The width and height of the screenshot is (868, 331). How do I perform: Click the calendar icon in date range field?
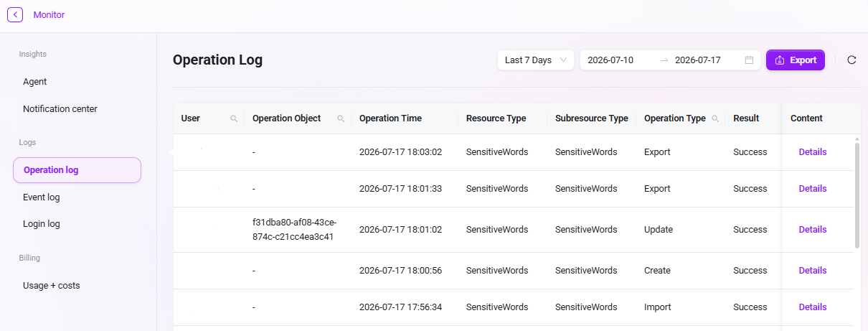point(749,60)
